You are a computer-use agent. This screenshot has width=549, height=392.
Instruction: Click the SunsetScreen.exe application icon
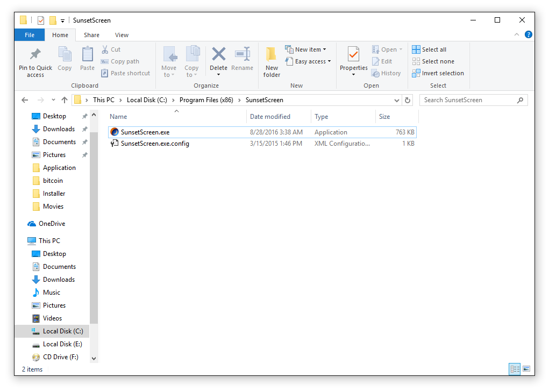click(x=115, y=132)
